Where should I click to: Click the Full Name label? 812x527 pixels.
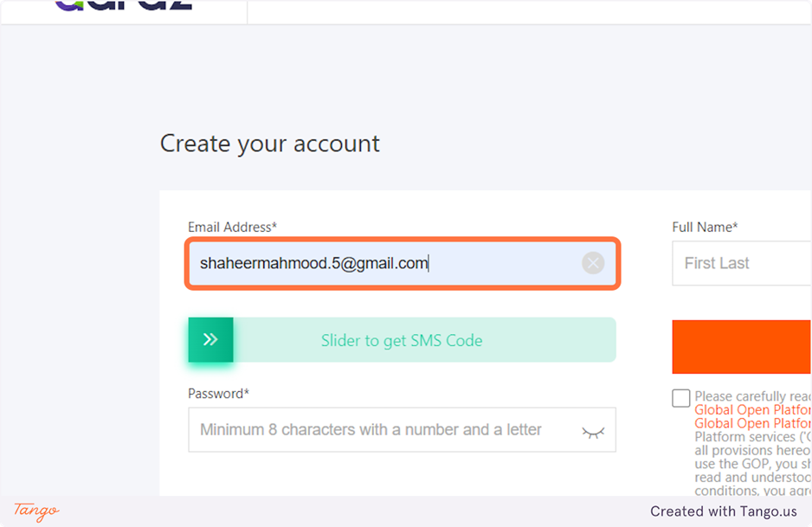pyautogui.click(x=705, y=227)
